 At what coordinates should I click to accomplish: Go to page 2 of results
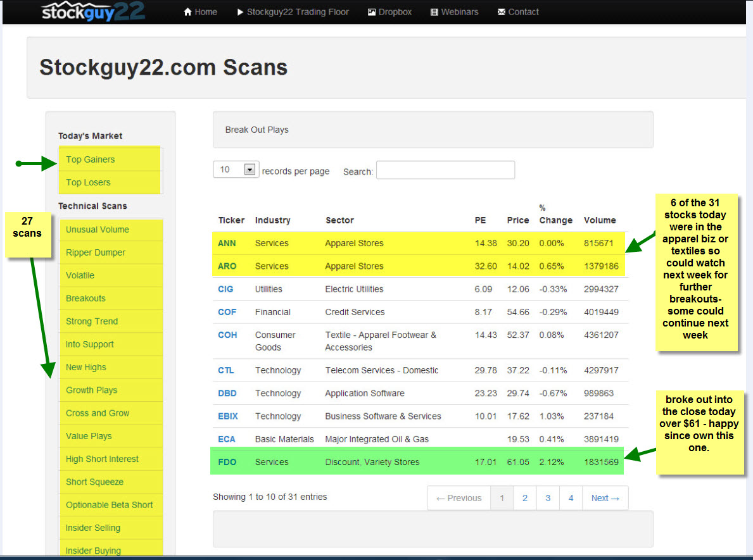coord(525,498)
